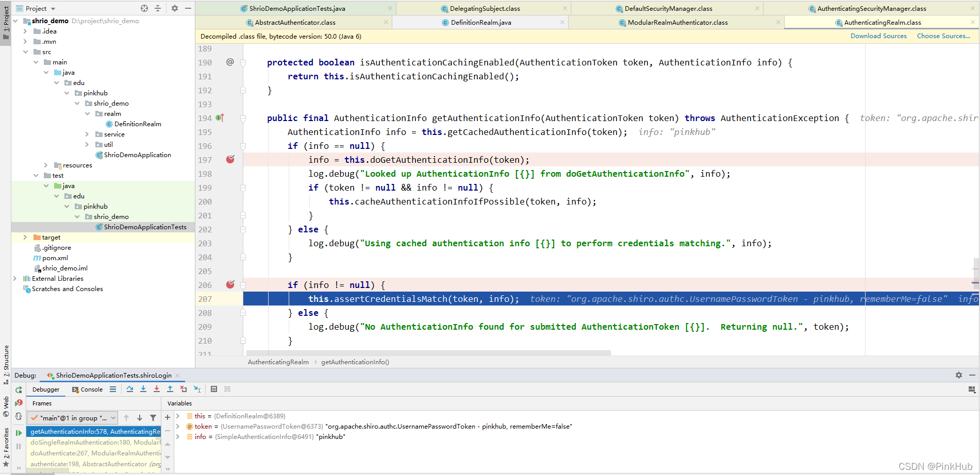Click the Force Step Into icon
Screen dimensions: 980x475
coord(157,389)
